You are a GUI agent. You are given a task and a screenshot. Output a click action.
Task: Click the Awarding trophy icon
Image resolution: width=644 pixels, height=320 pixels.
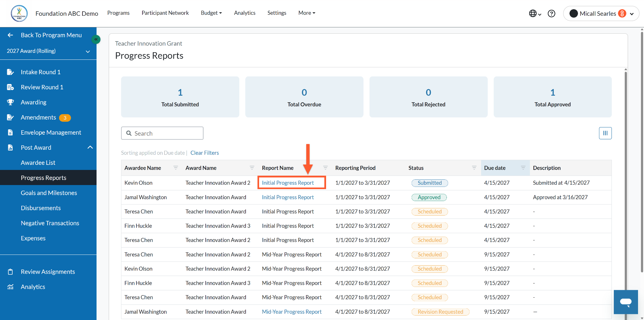(x=10, y=102)
